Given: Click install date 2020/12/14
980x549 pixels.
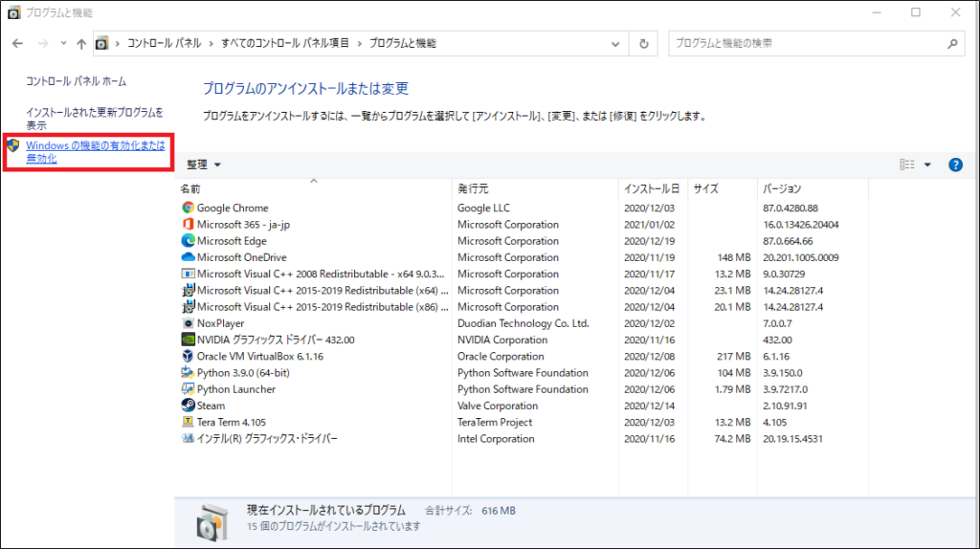Looking at the screenshot, I should (650, 406).
